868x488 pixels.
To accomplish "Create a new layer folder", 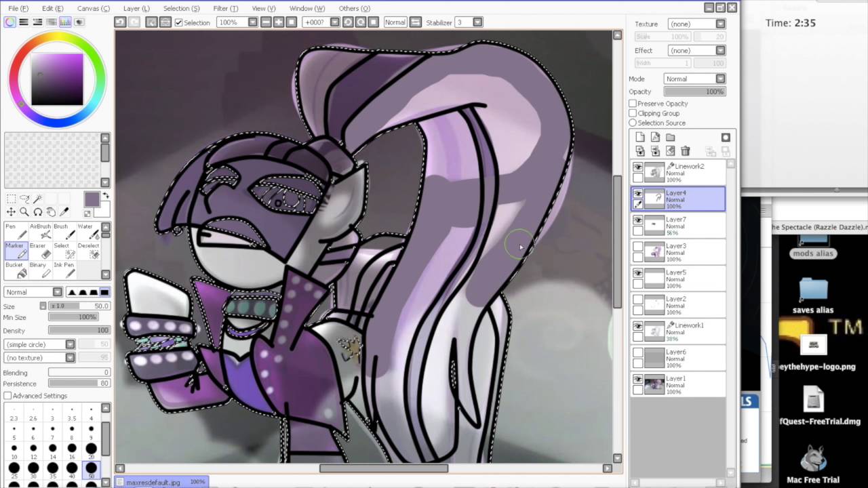I will (x=670, y=138).
